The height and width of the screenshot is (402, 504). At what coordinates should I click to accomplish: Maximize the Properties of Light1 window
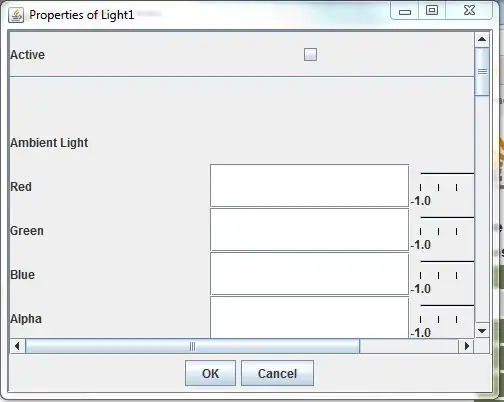432,10
